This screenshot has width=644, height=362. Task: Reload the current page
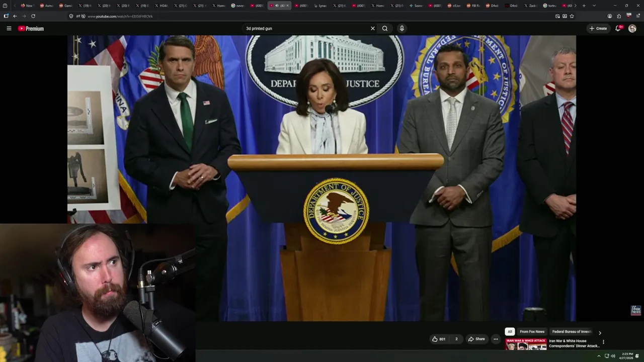pos(33,16)
